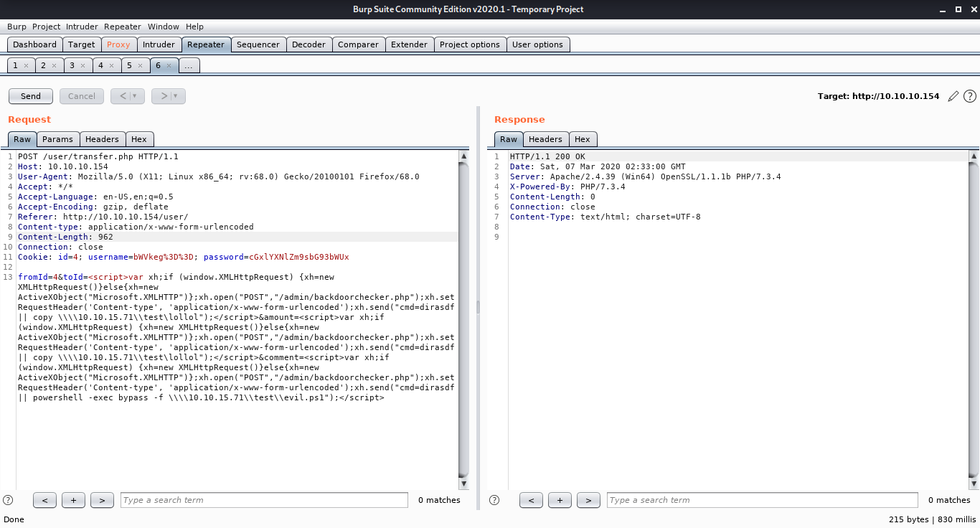Switch to the Extender tab
980x528 pixels.
409,44
